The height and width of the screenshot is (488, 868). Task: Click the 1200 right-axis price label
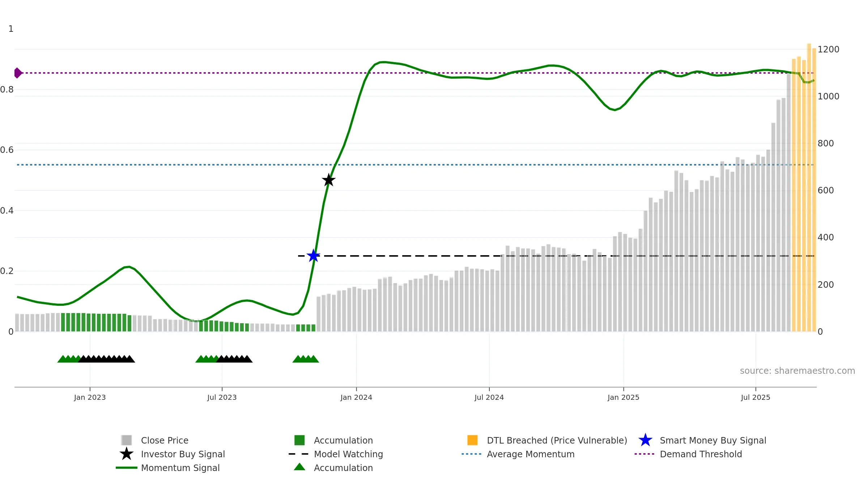(828, 49)
